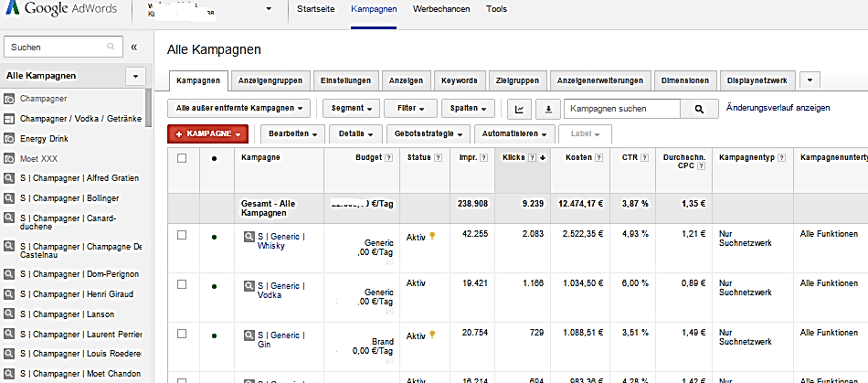868x383 pixels.
Task: Open the more tabs arrow after Displaynetzwerk
Action: [x=810, y=80]
